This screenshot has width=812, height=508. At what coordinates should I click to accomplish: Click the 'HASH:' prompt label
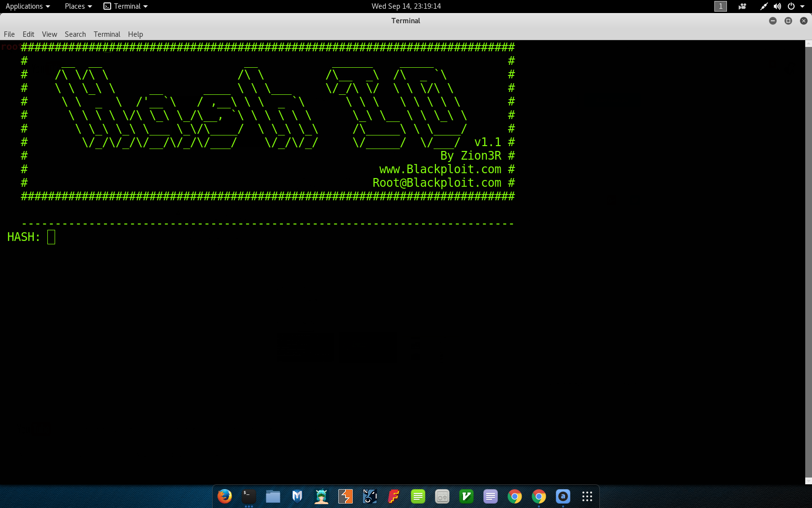click(24, 237)
